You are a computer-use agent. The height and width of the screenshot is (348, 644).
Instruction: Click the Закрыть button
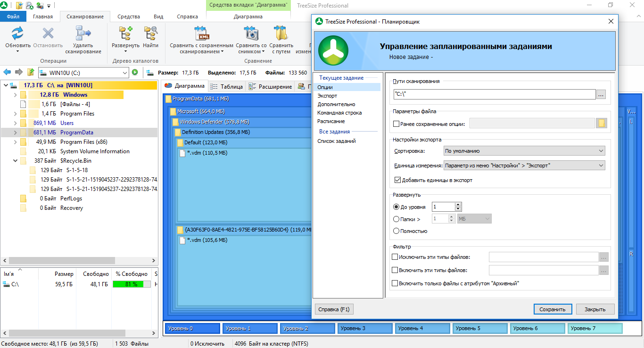point(595,309)
